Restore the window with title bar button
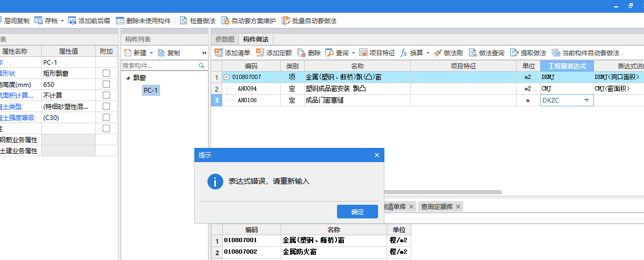 (630, 6)
